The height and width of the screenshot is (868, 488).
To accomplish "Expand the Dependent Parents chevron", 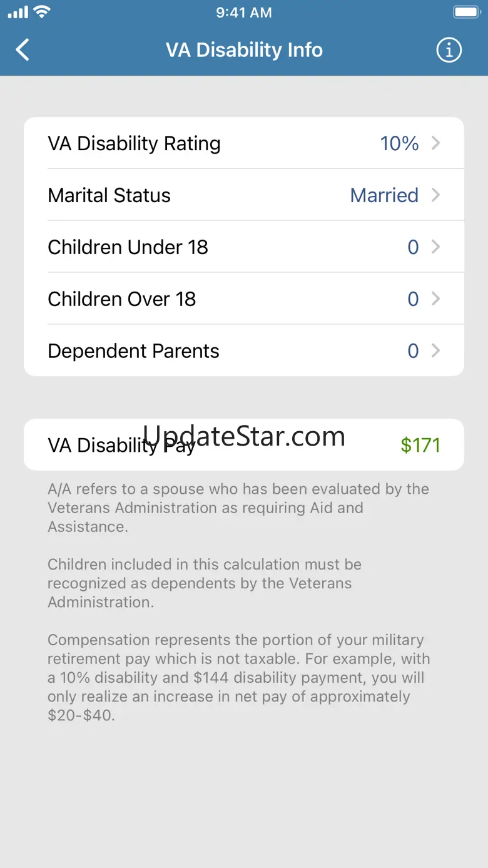I will [x=436, y=351].
